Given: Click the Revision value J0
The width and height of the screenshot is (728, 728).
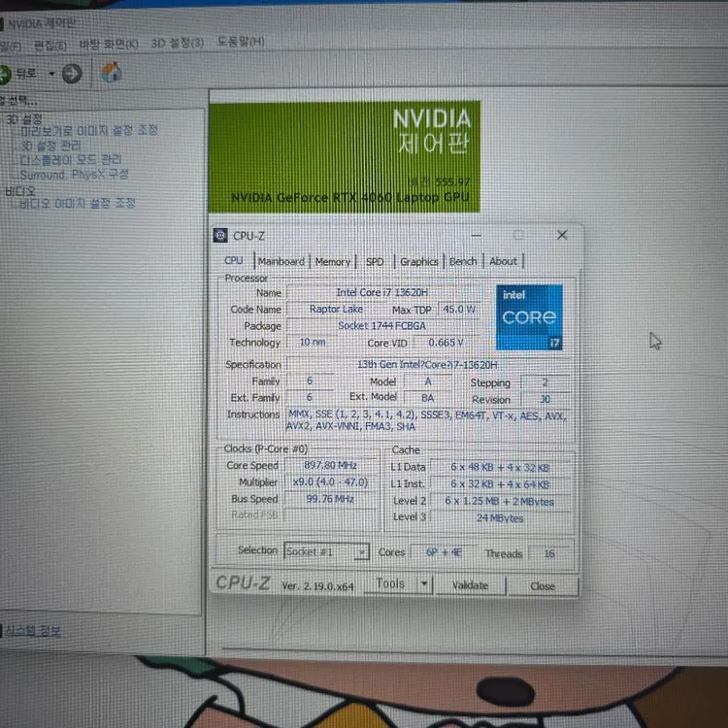Looking at the screenshot, I should 546,399.
